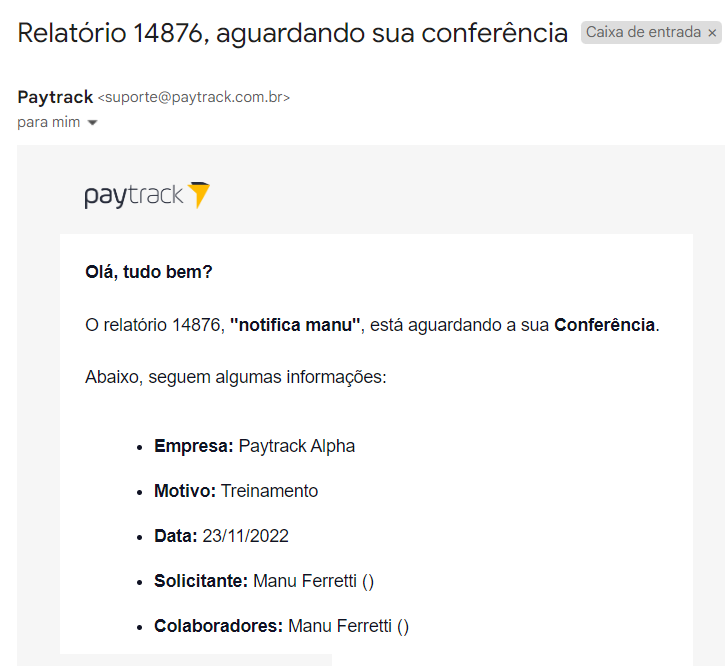Click the yellow Paytrack arrow emblem
Viewport: 725px width, 666px height.
[199, 195]
